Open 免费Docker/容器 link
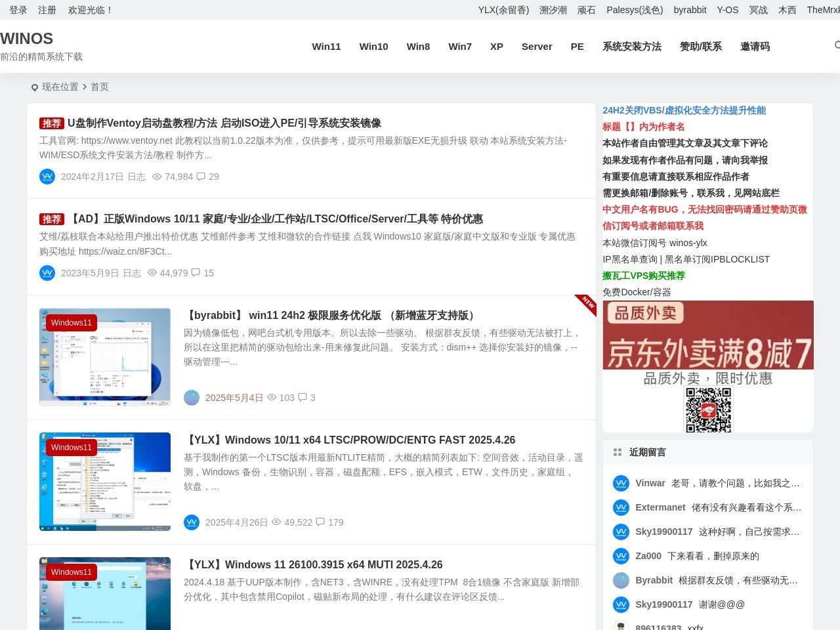This screenshot has height=630, width=840. [637, 292]
